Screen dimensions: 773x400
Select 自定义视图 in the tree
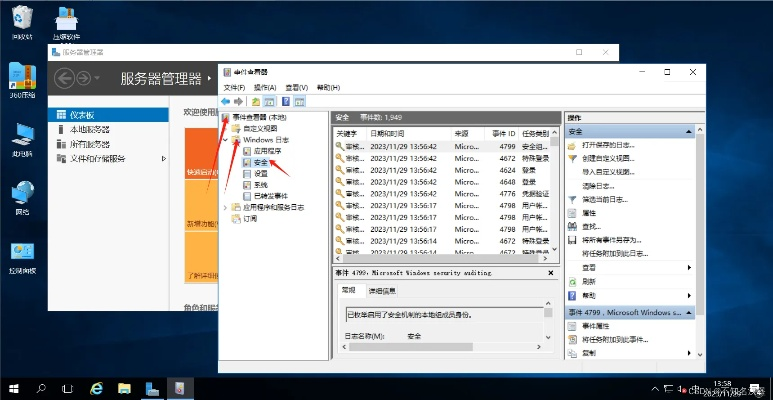pos(260,129)
